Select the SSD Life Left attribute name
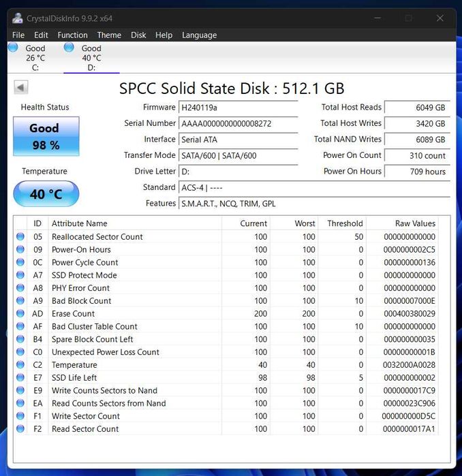The image size is (462, 476). [74, 378]
